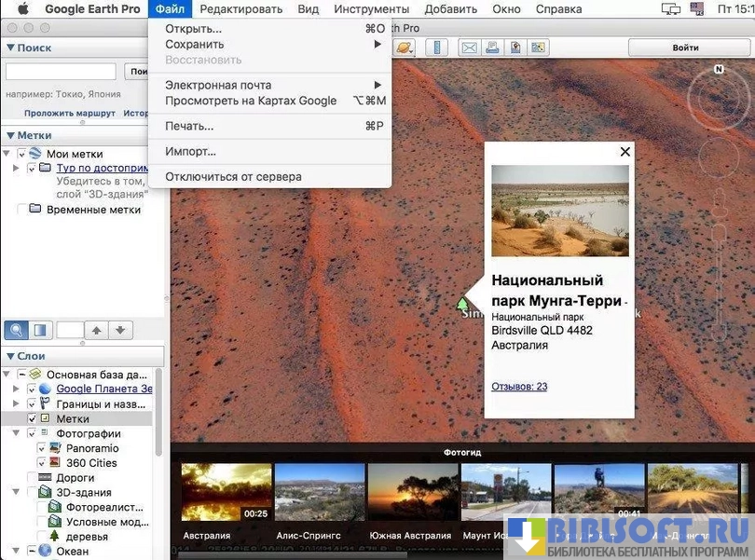The width and height of the screenshot is (755, 560).
Task: Click the ruler tool icon
Action: click(437, 48)
